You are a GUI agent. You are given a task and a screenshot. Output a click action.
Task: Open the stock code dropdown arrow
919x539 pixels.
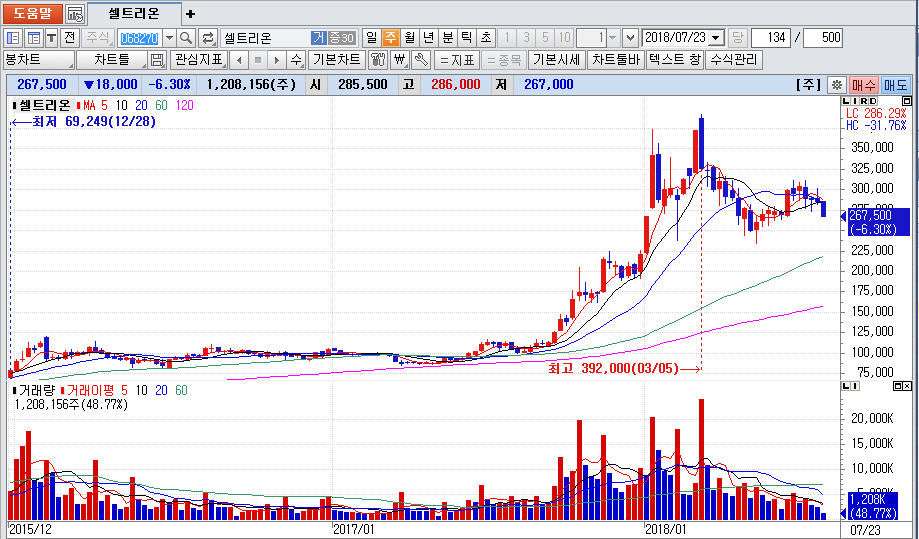tap(168, 38)
